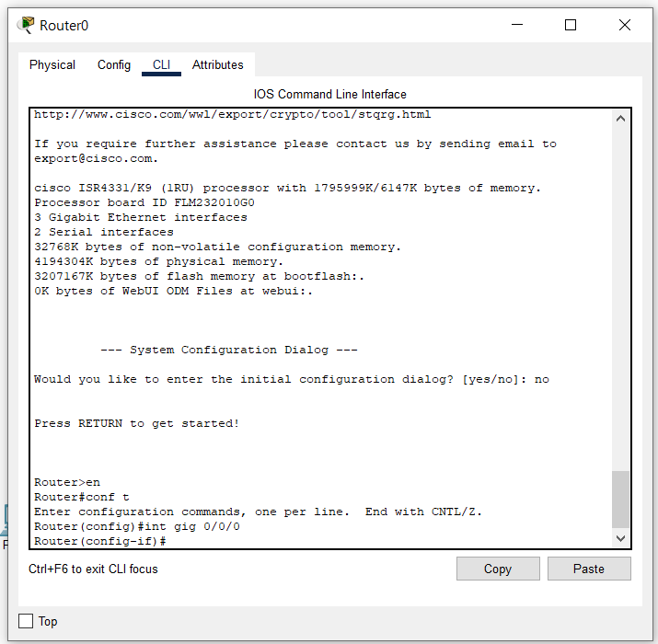Click the 'Ctrl+F6 to exit CLI focus' hint
Screen dimensions: 658x644
(x=93, y=569)
